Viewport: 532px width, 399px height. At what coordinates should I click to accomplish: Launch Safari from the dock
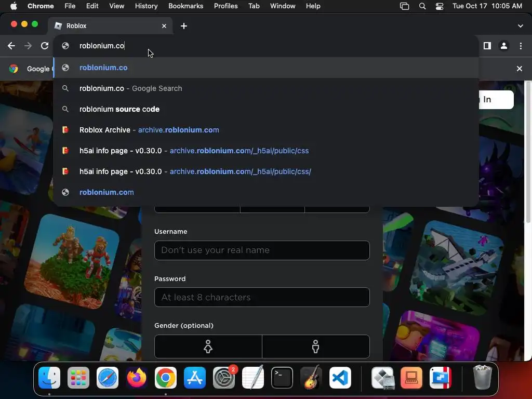pos(108,378)
